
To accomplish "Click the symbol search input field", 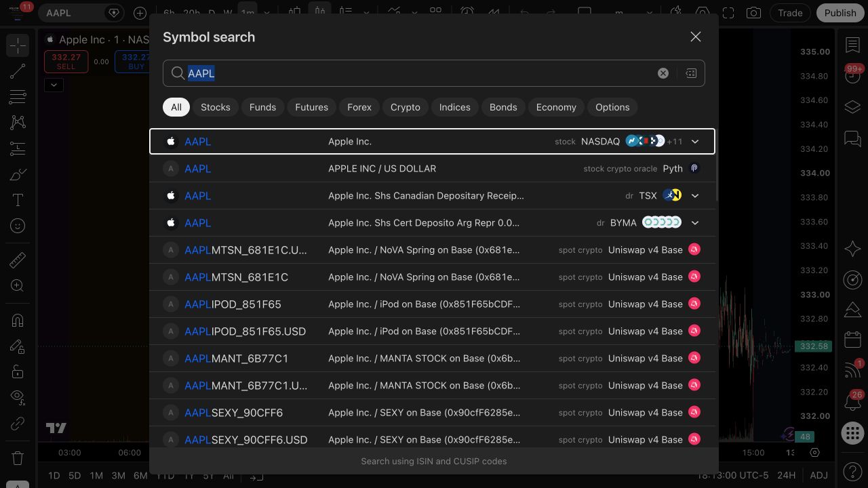I will click(x=434, y=73).
